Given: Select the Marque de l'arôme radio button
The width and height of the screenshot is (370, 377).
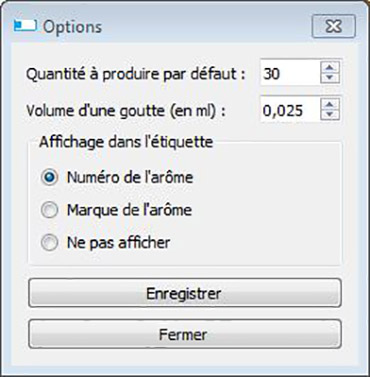Looking at the screenshot, I should tap(49, 210).
